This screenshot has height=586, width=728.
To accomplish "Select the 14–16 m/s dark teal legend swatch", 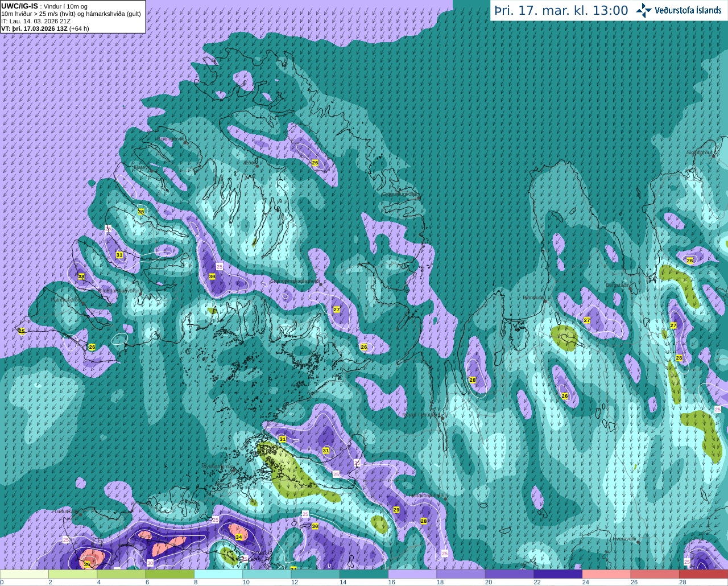I will tap(364, 574).
